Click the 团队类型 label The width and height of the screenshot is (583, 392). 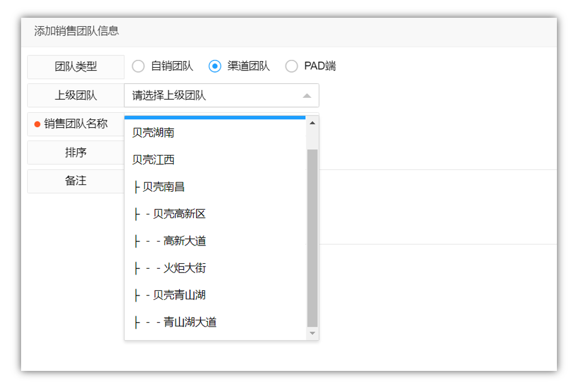point(76,67)
